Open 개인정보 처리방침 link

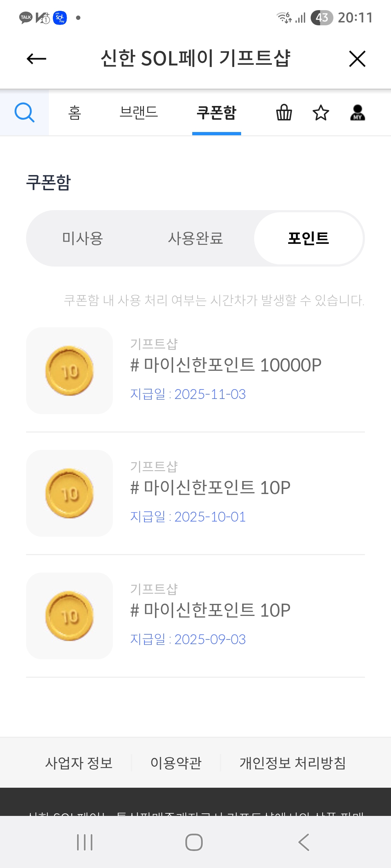click(x=293, y=763)
